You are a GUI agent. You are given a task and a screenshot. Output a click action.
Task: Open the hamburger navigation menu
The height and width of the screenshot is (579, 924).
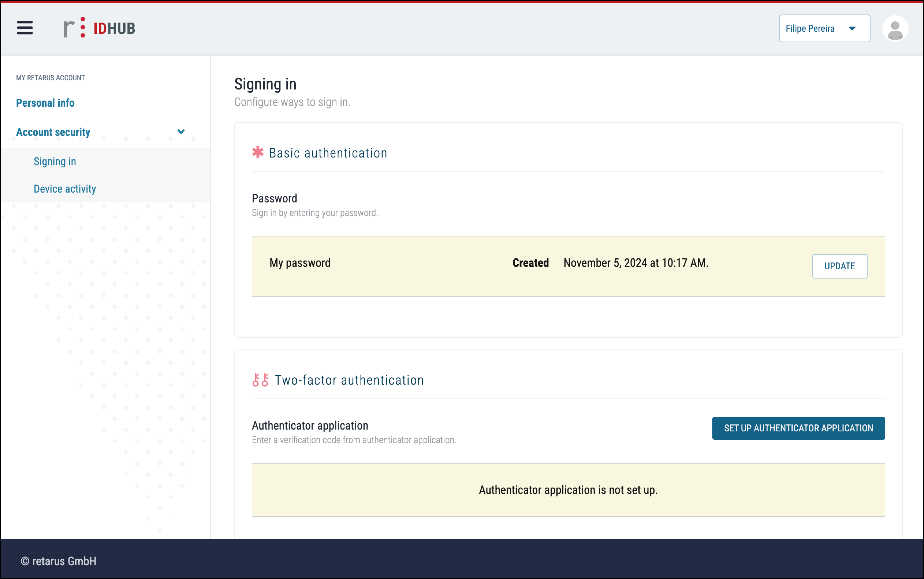tap(25, 28)
